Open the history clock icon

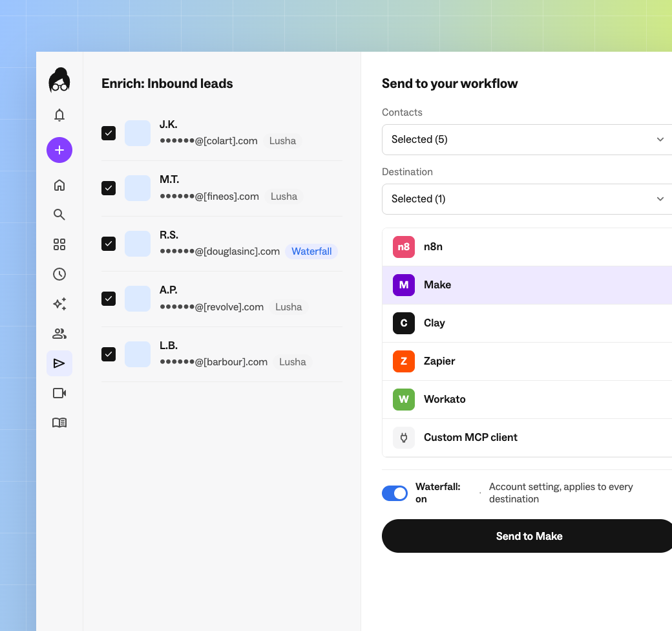tap(59, 274)
